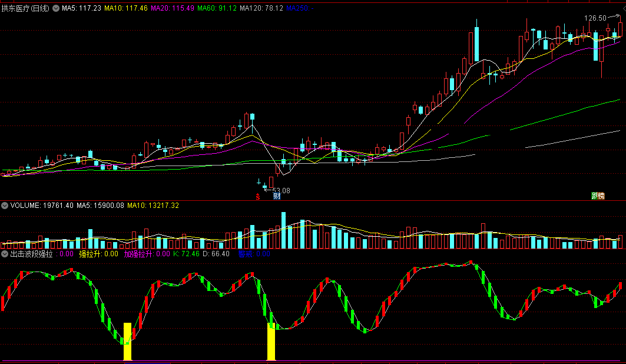Image resolution: width=626 pixels, height=364 pixels.
Task: Click the volume MA10: 13217.32 label
Action: click(153, 206)
